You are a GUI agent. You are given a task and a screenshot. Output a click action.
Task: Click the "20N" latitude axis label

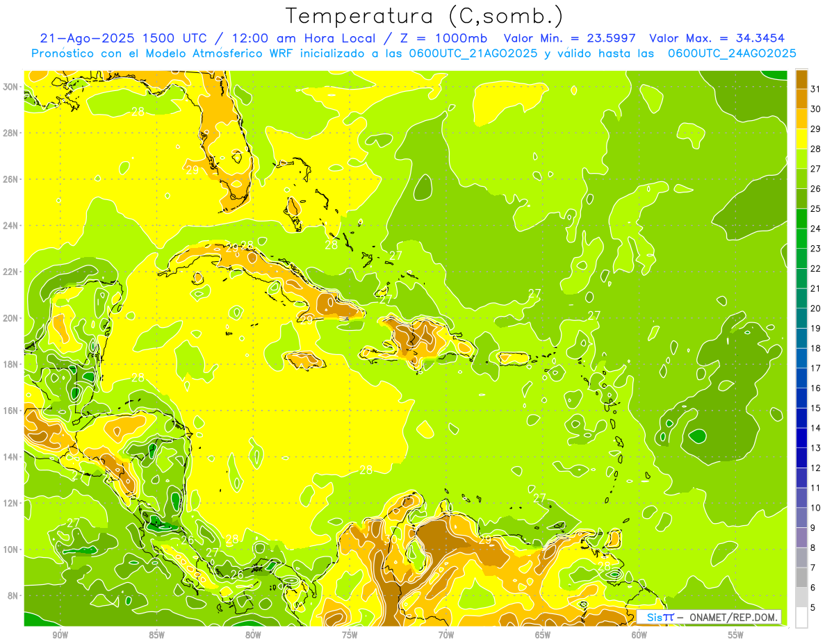(11, 318)
